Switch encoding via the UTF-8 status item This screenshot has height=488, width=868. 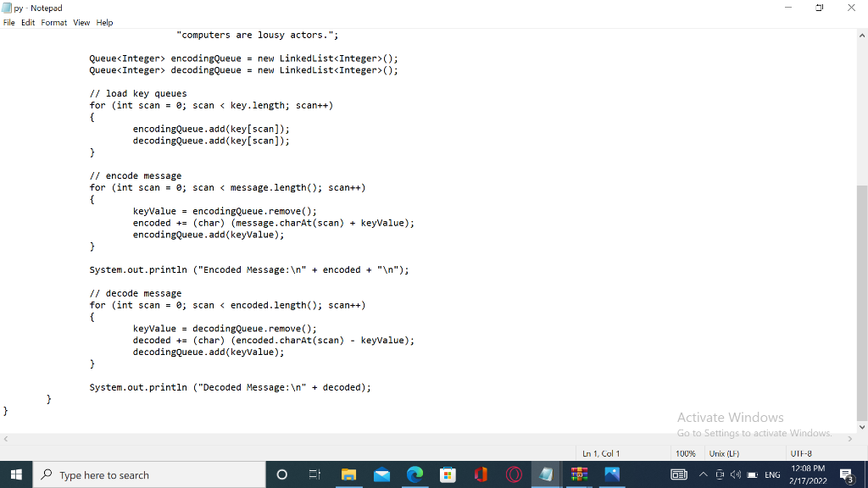pyautogui.click(x=799, y=452)
